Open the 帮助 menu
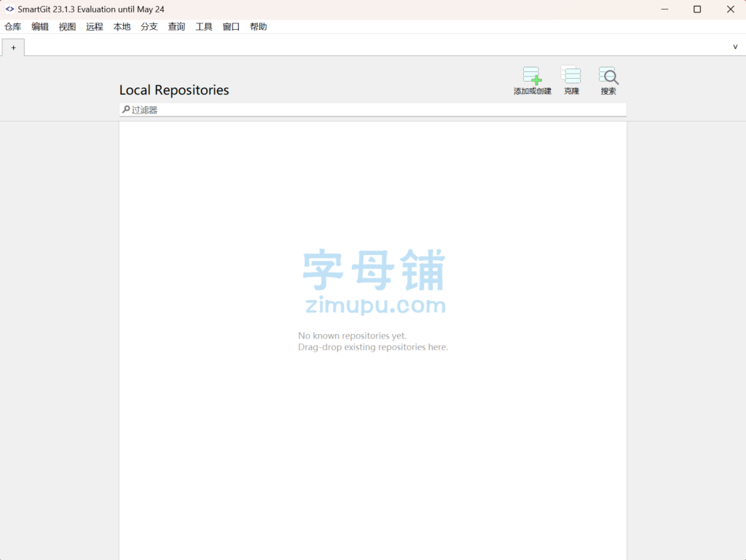The image size is (746, 560). (259, 27)
